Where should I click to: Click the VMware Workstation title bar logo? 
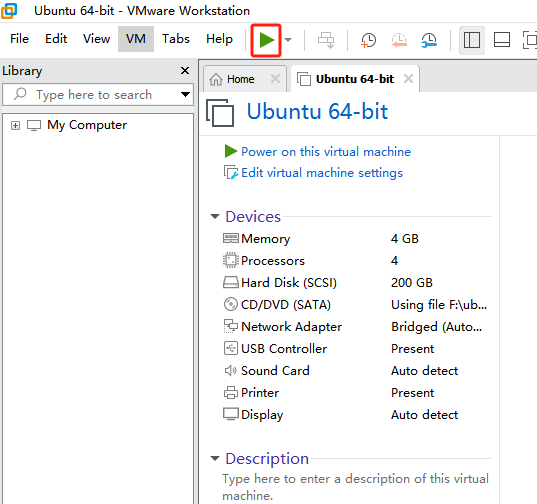click(x=9, y=10)
